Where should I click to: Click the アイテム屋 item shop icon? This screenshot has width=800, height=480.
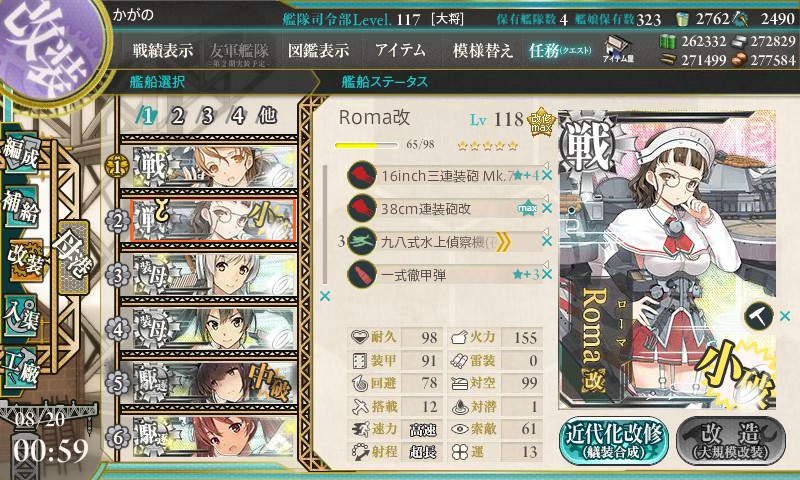[x=618, y=50]
